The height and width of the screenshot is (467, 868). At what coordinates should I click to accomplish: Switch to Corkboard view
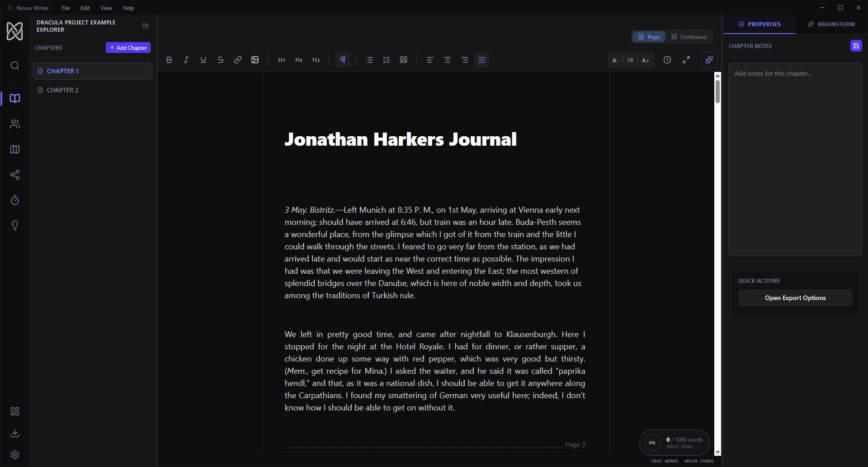coord(689,37)
